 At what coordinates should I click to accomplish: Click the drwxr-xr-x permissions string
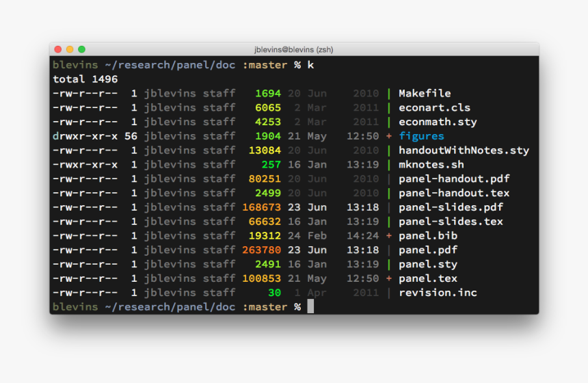click(85, 136)
